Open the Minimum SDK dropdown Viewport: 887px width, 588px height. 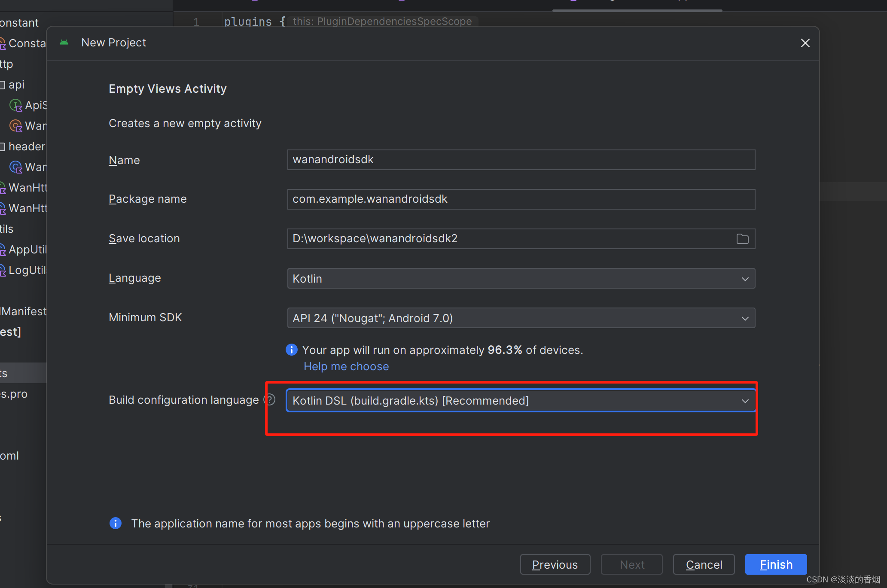521,318
